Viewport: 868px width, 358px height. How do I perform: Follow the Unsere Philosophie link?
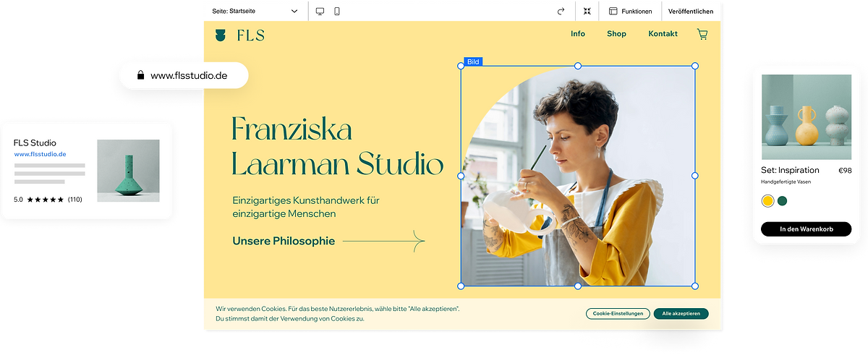(x=284, y=242)
